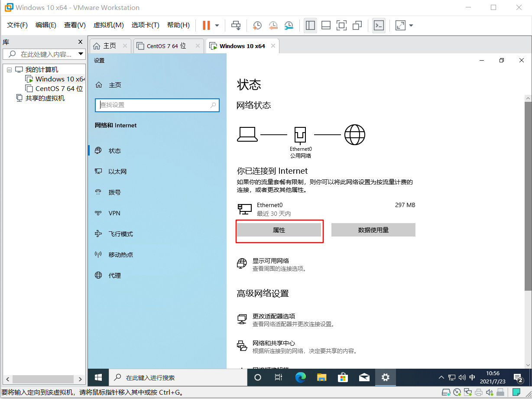Screen dimensions: 532x399
Task: Toggle the library sidebar view icon
Action: tap(310, 25)
